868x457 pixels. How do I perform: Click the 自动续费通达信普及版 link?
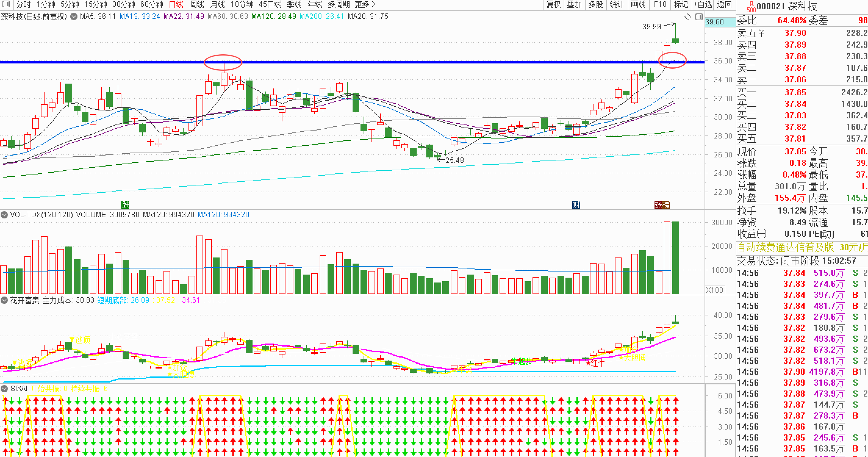[x=785, y=247]
